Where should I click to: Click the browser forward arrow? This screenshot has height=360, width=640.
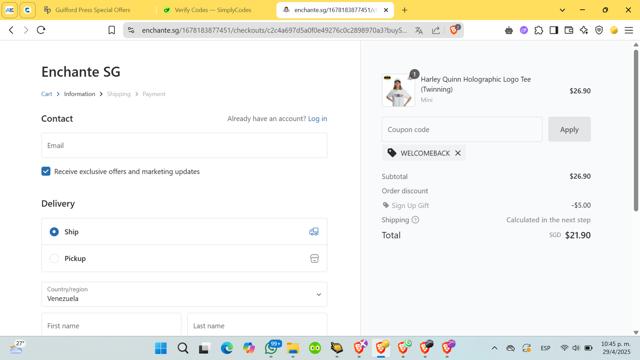pos(26,30)
